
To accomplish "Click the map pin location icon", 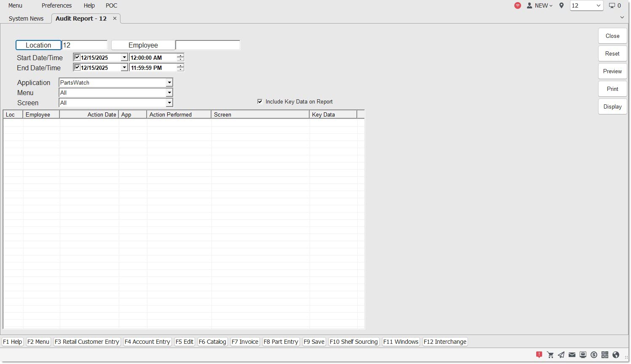I will pos(561,5).
